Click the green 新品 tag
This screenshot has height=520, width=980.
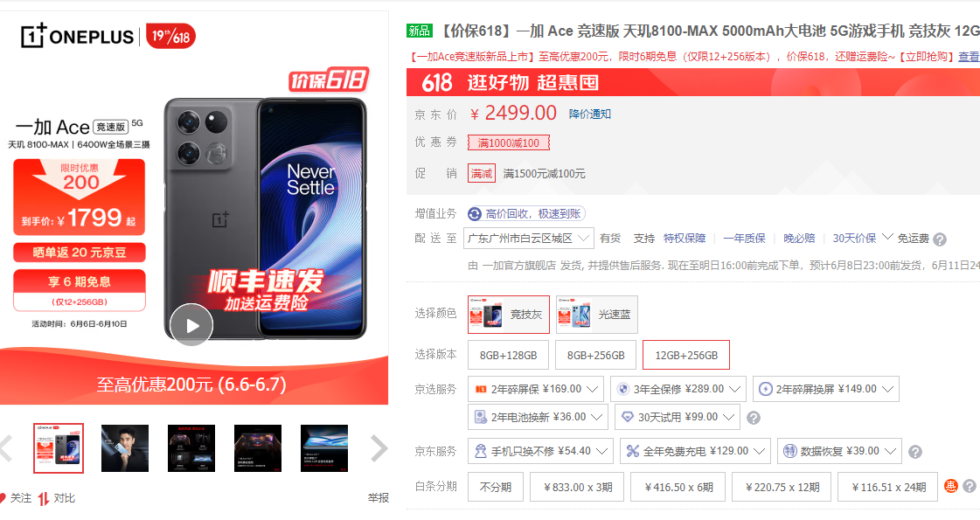pyautogui.click(x=419, y=31)
